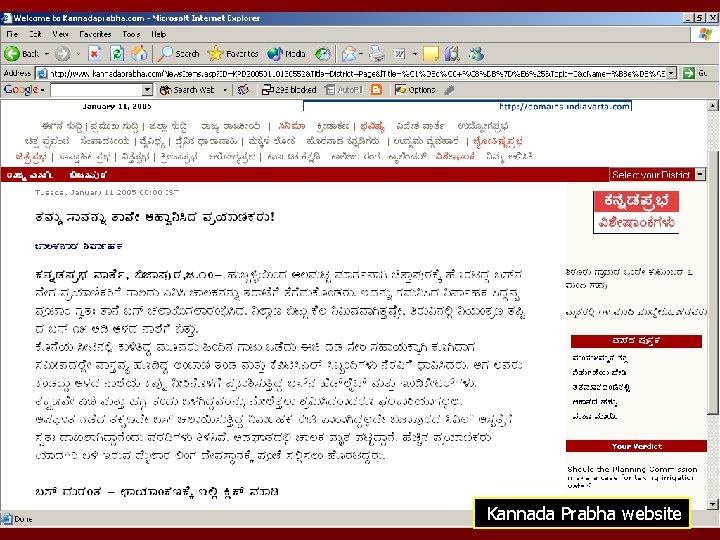Screen dimensions: 720x540
Task: Click the Google toolbar logo
Action: coord(21,90)
